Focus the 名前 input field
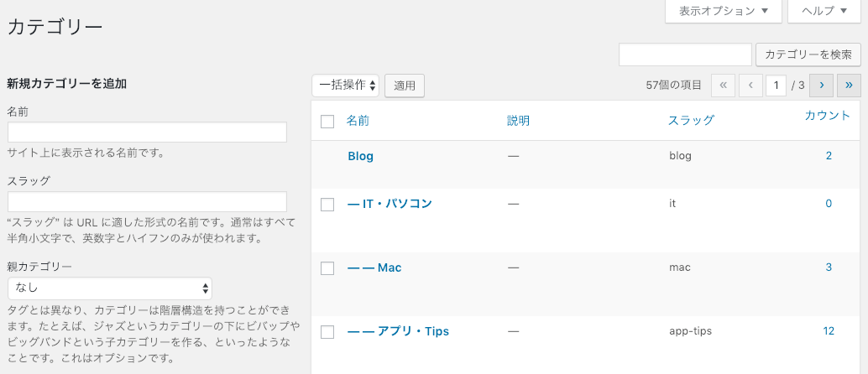 [x=147, y=132]
